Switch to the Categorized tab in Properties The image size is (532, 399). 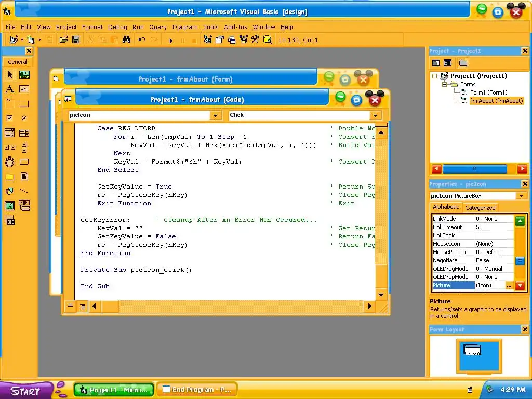coord(480,208)
